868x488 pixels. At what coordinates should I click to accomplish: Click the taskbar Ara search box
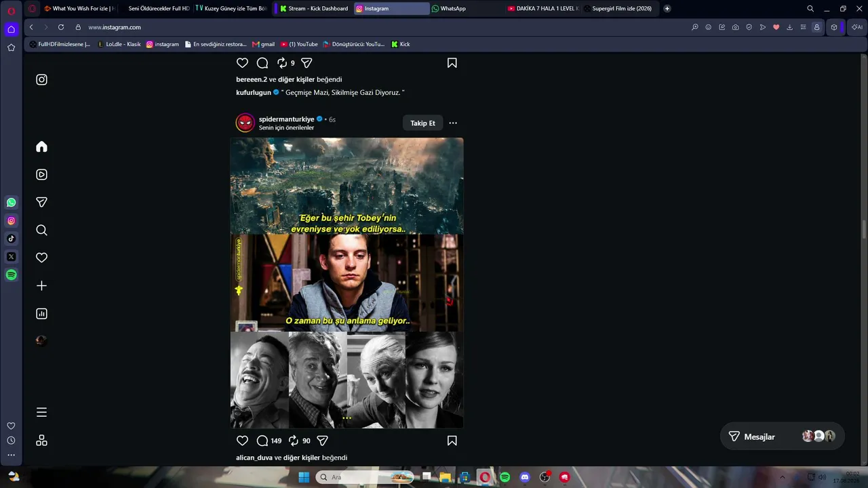(364, 477)
